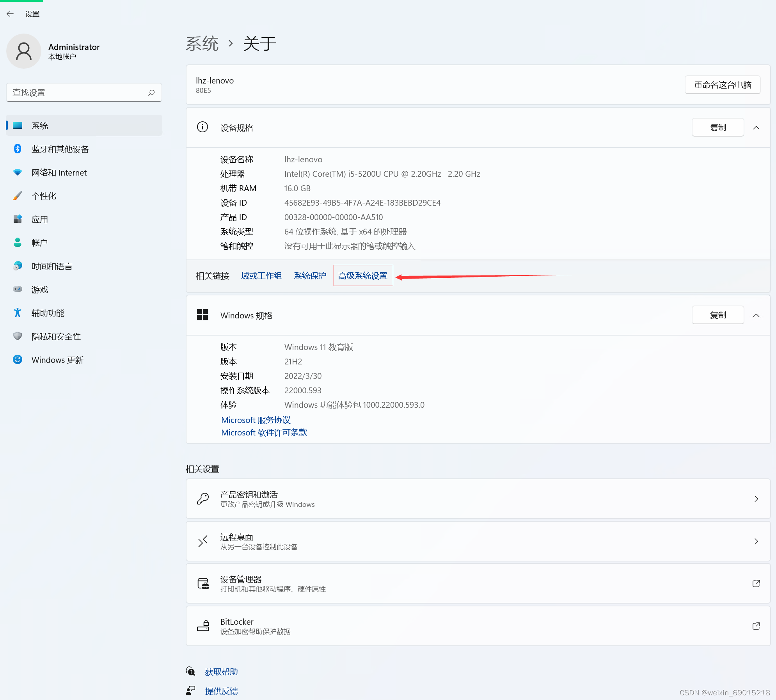Image resolution: width=776 pixels, height=700 pixels.
Task: Select Personalization in the sidebar
Action: pyautogui.click(x=44, y=196)
